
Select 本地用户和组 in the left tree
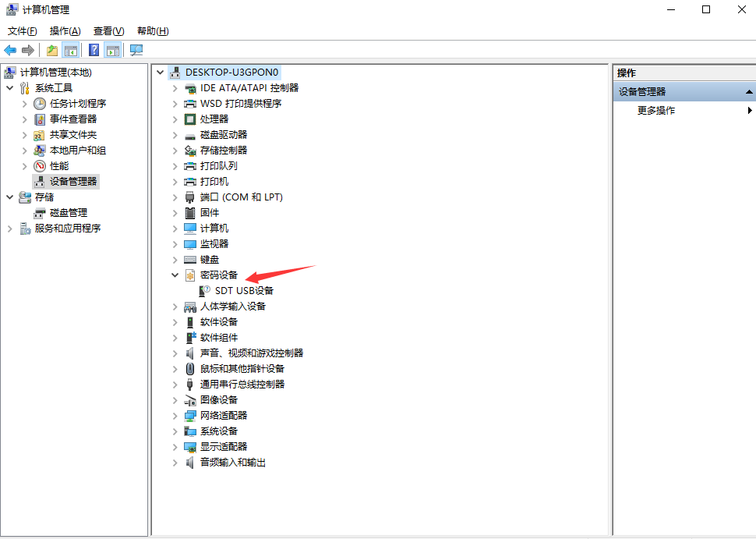[78, 151]
